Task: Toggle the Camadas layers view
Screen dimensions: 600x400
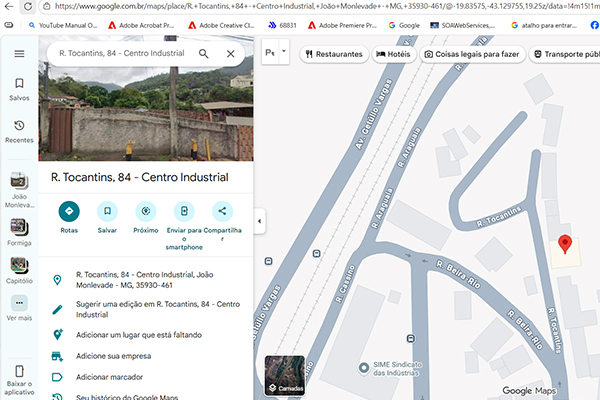Action: (284, 376)
